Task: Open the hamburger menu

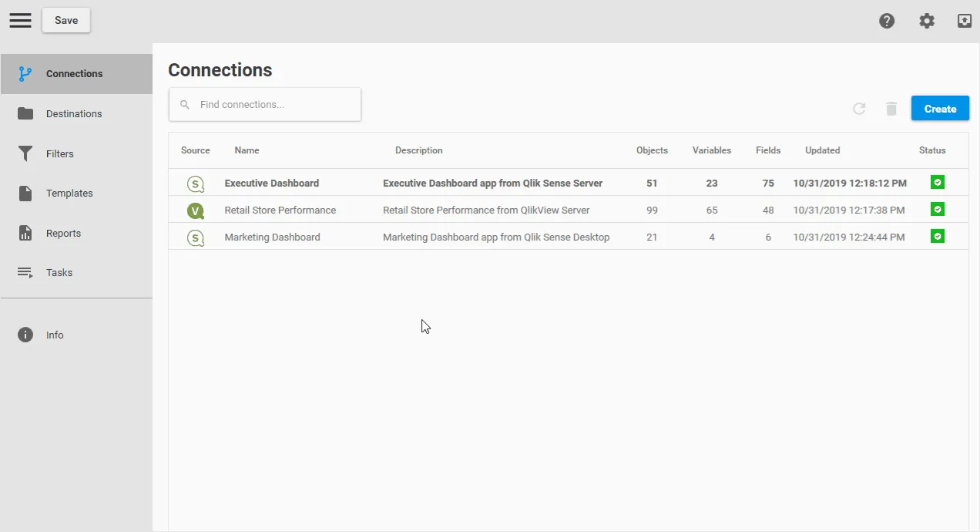Action: click(21, 21)
